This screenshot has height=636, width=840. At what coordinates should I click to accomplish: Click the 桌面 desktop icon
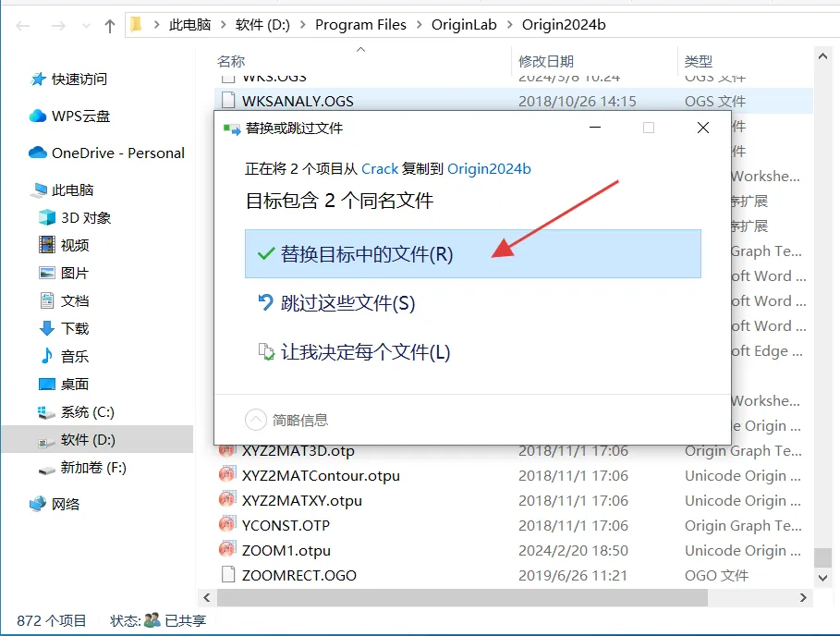pos(46,384)
